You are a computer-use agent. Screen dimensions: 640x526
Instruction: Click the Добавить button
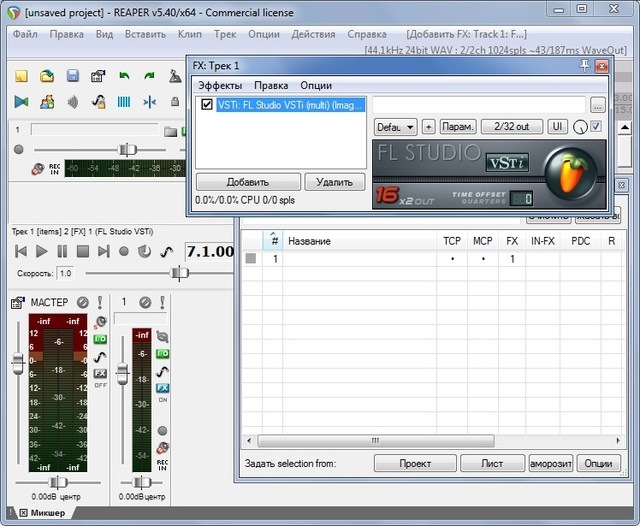coord(247,182)
